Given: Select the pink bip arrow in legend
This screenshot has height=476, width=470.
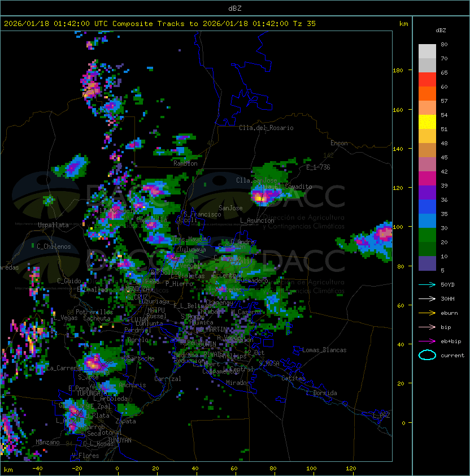Looking at the screenshot, I should pos(427,327).
